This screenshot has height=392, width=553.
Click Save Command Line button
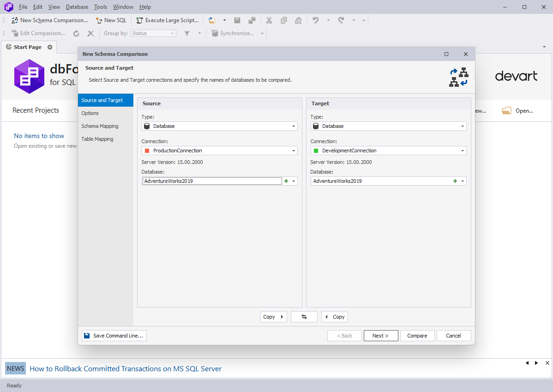[x=114, y=336]
